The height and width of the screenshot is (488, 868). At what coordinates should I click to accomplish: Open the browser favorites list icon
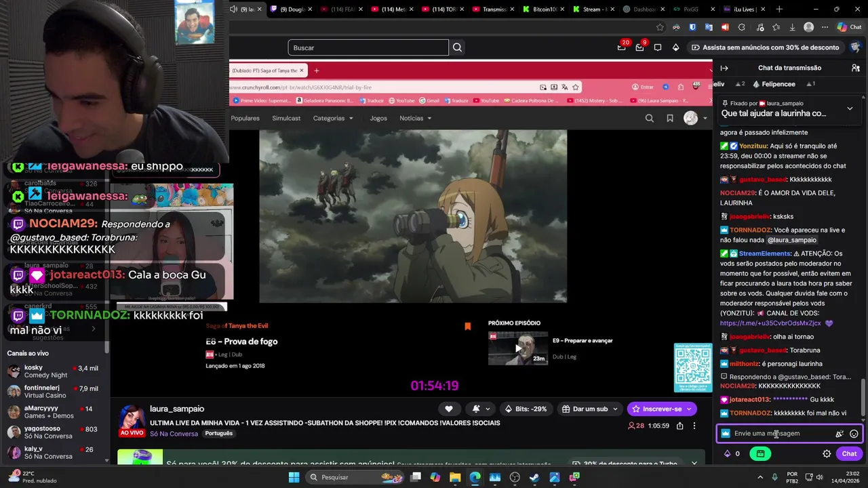coord(775,27)
